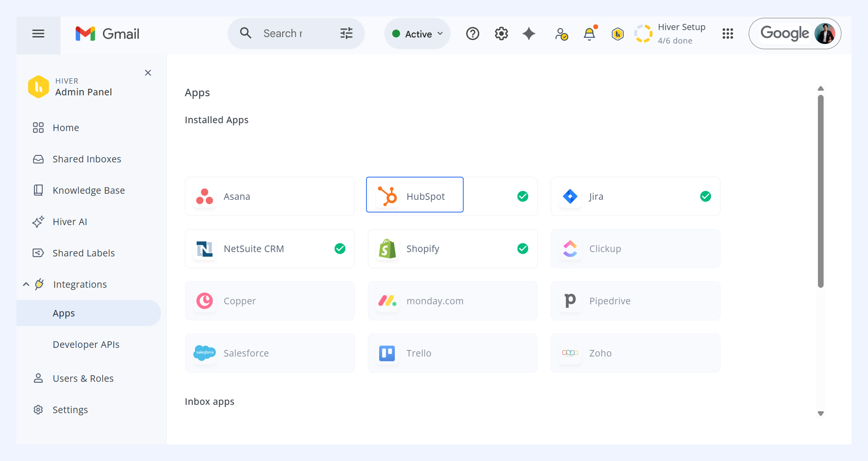This screenshot has width=868, height=461.
Task: Click the Jira diamond icon
Action: (x=570, y=196)
